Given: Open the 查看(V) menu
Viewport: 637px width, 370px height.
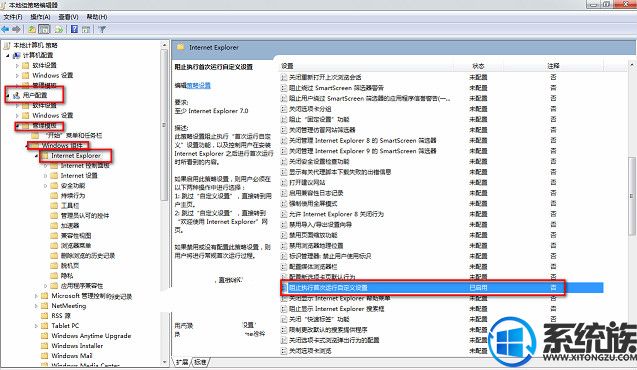Looking at the screenshot, I should pos(68,17).
